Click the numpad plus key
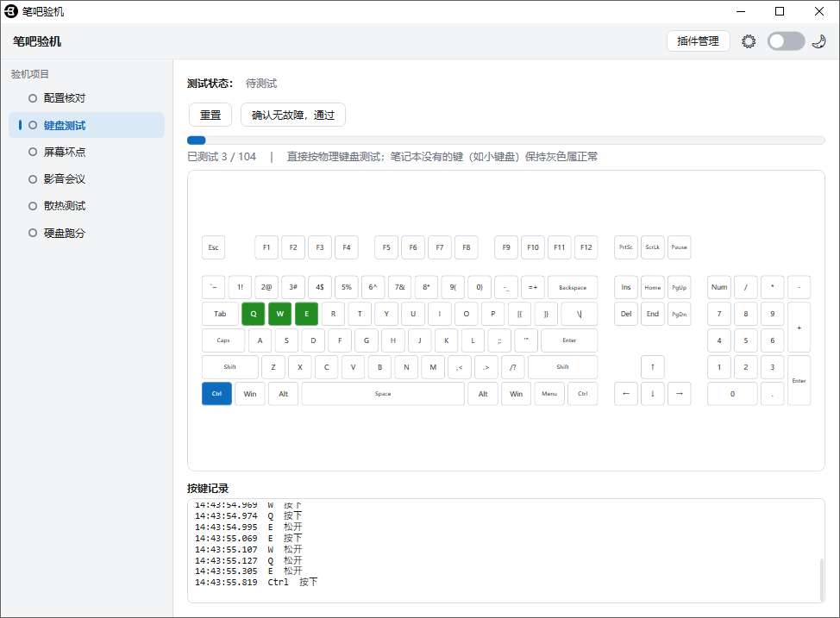The height and width of the screenshot is (618, 840). point(799,328)
